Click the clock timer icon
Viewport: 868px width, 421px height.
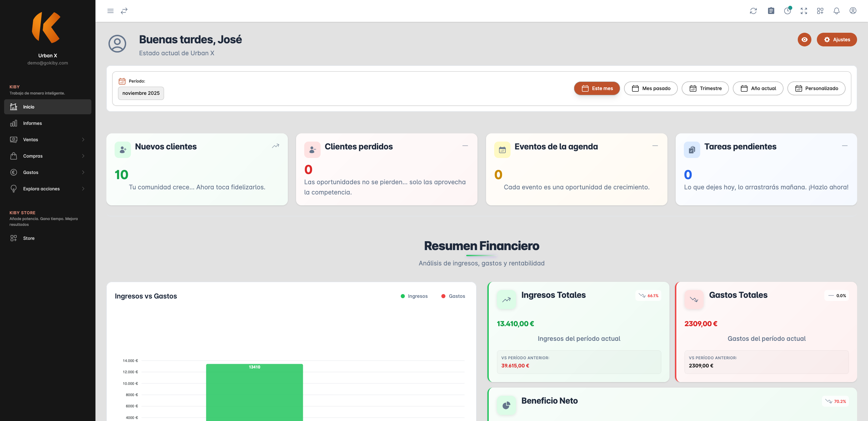(787, 11)
